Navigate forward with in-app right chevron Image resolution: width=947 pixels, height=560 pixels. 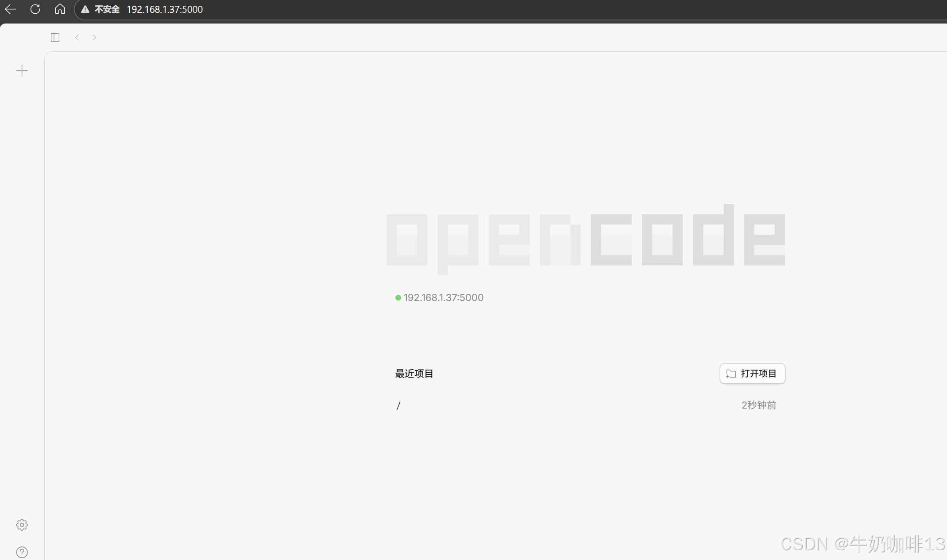(94, 37)
